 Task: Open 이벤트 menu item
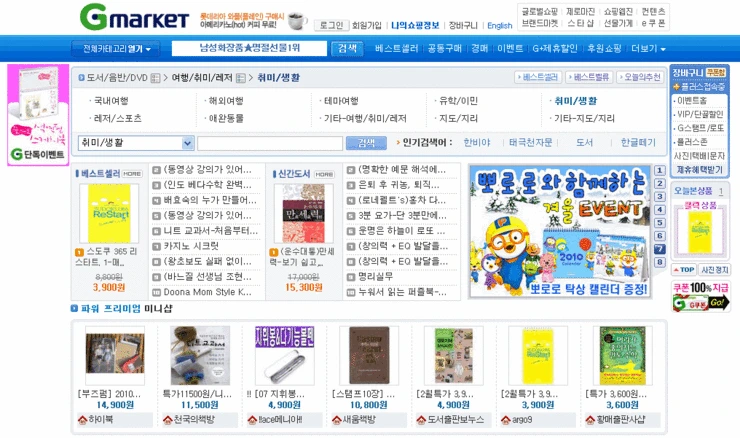(510, 48)
